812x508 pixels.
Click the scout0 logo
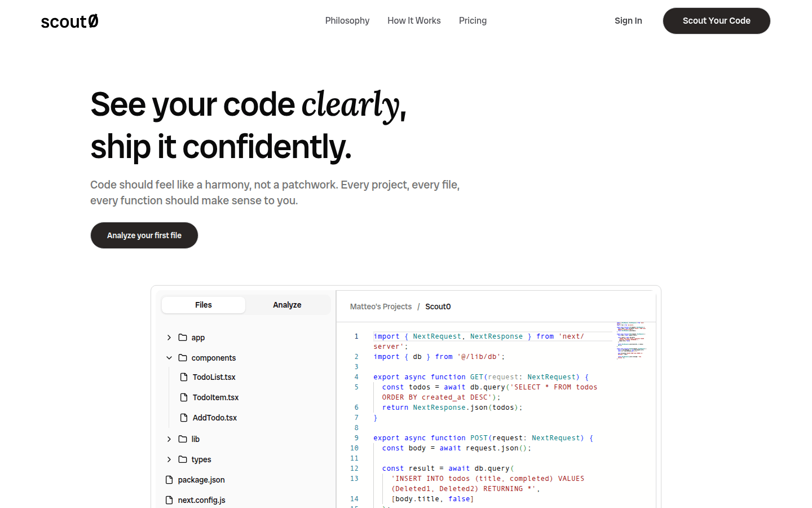[x=69, y=21]
